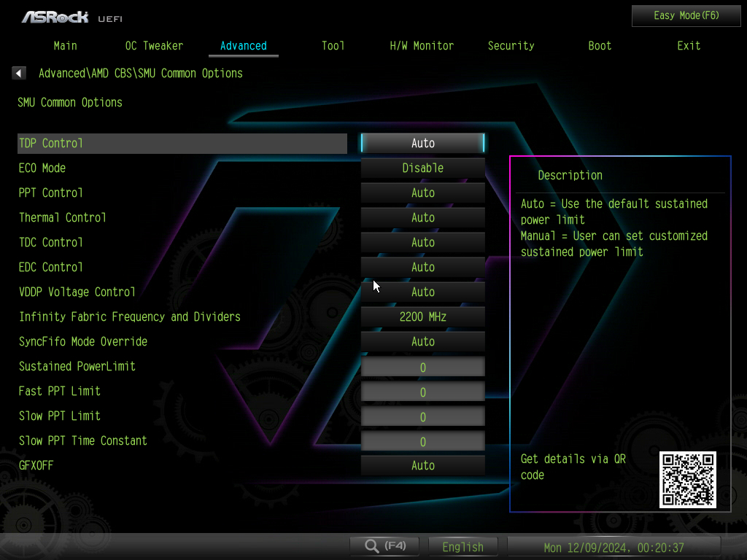Open search with the magnifier F4 button
This screenshot has width=747, height=560.
coord(384,545)
